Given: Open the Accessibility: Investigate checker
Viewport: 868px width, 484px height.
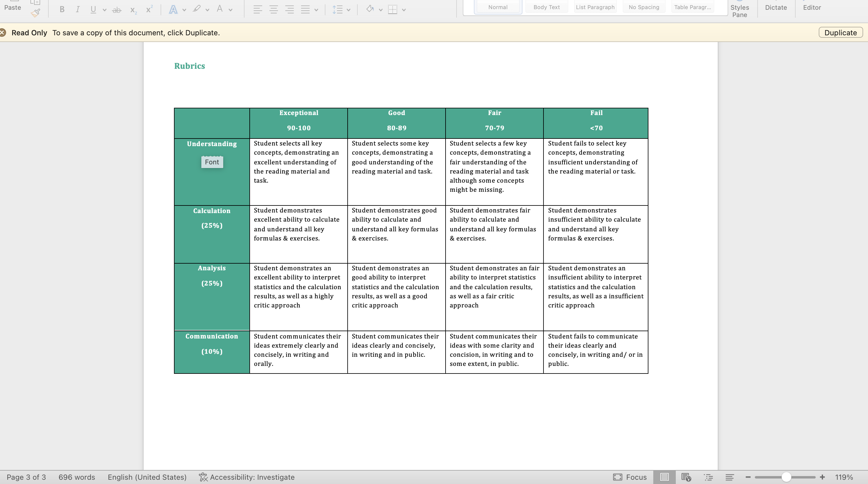Looking at the screenshot, I should click(247, 477).
